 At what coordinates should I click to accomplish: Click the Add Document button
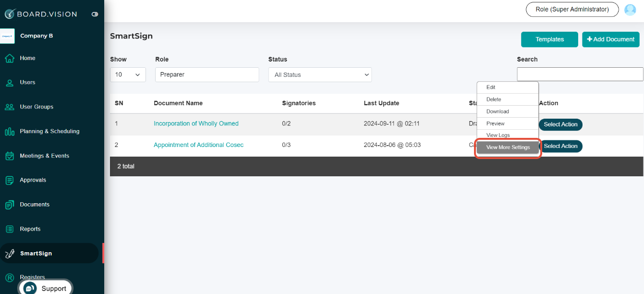click(x=611, y=39)
